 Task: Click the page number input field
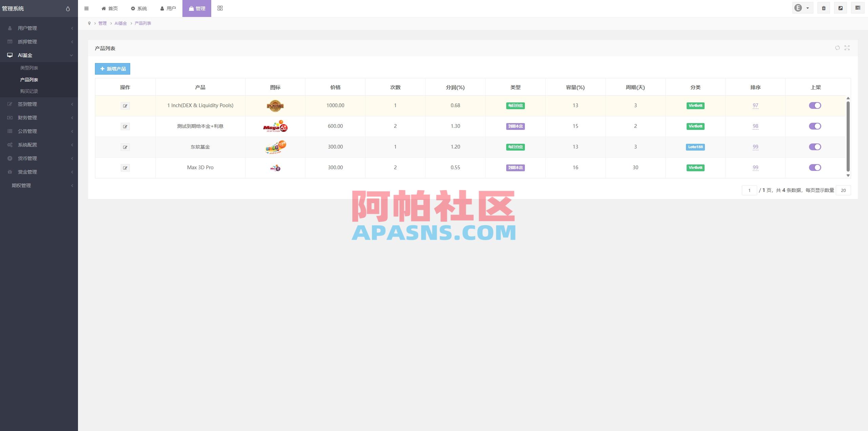pyautogui.click(x=749, y=190)
